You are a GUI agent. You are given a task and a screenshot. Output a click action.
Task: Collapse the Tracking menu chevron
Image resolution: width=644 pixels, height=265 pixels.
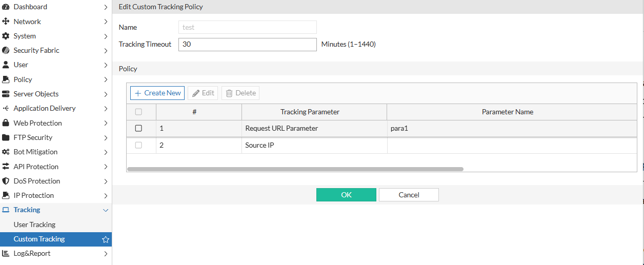106,210
